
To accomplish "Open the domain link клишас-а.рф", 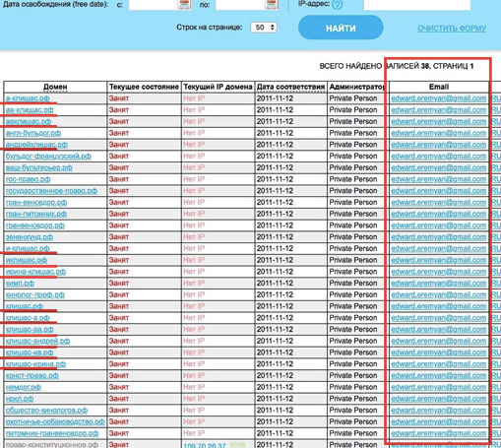I will 28,318.
